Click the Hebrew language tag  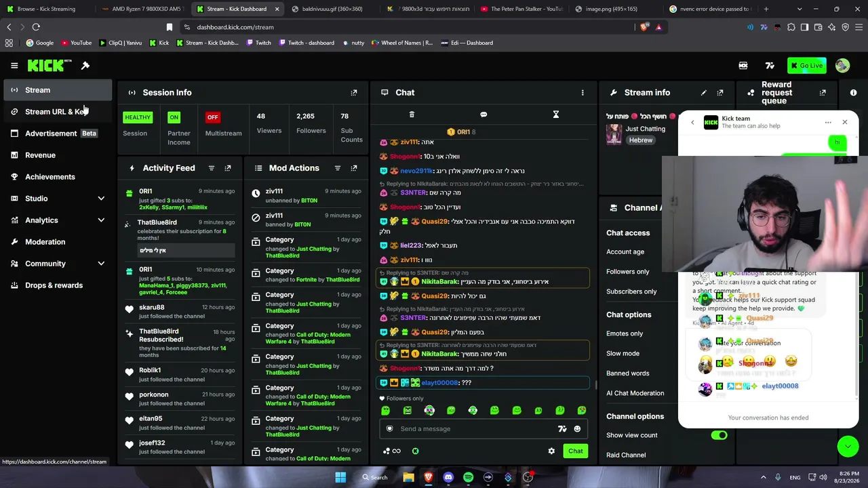(x=641, y=140)
